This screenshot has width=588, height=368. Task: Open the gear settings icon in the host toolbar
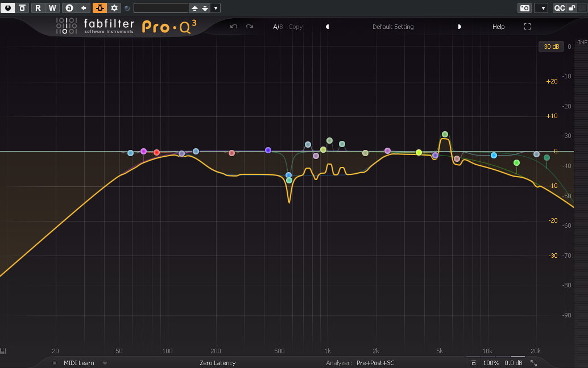point(114,8)
